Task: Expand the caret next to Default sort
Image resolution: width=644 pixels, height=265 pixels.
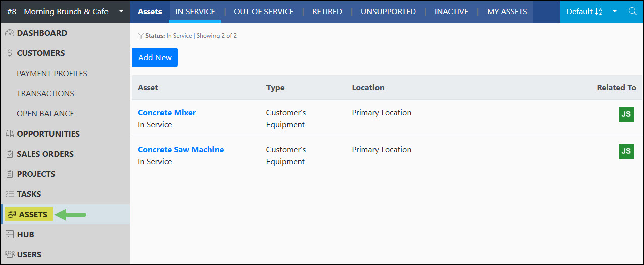Action: pos(615,11)
